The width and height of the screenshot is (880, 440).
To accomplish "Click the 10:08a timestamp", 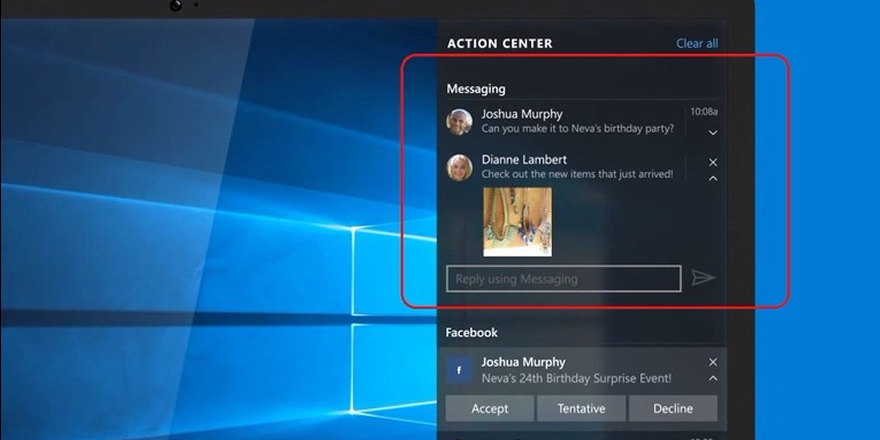I will [704, 112].
